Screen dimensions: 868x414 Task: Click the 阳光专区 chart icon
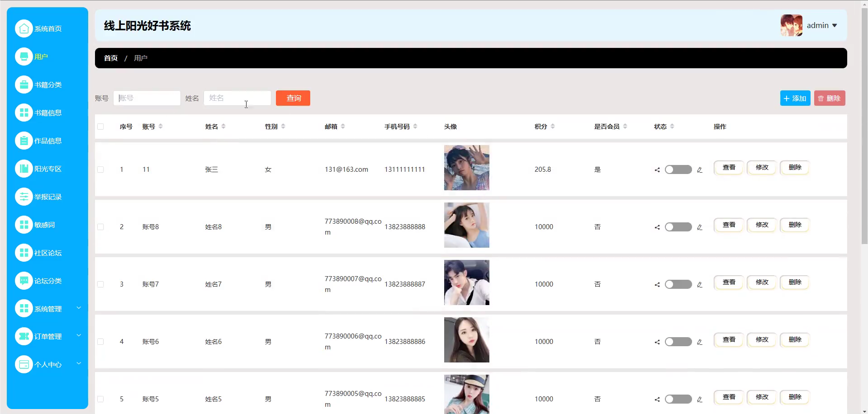[x=24, y=169]
